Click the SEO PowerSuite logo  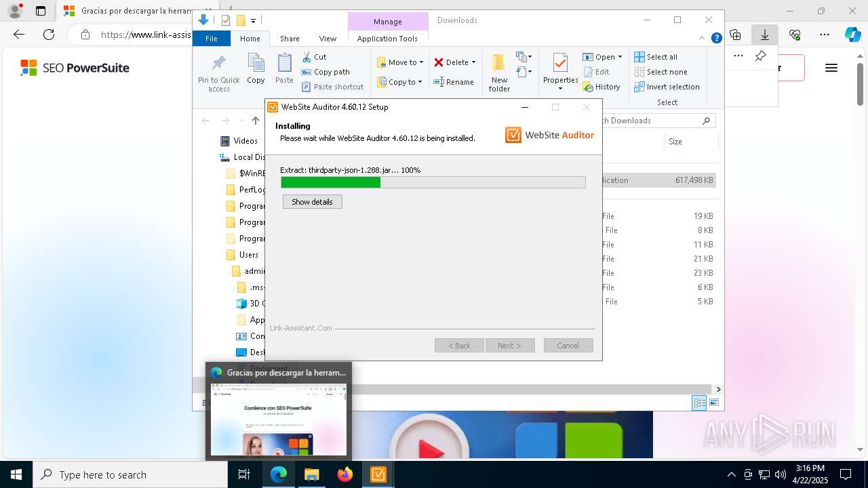point(75,68)
